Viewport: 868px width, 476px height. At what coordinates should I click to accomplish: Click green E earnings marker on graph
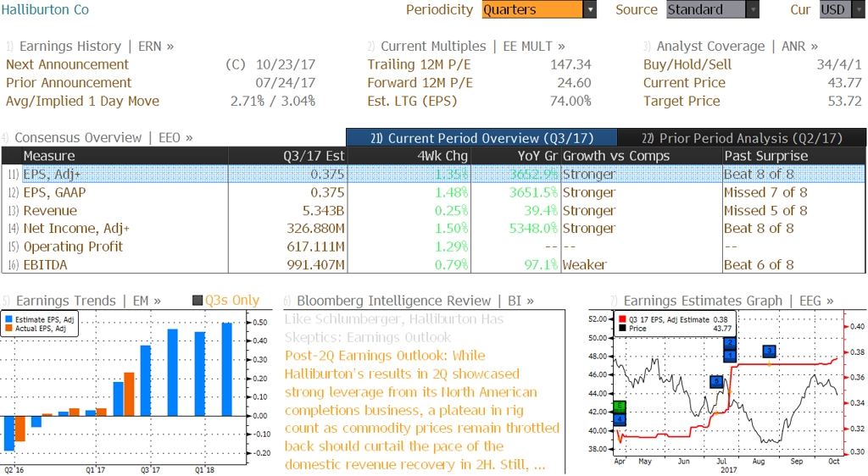coord(620,407)
